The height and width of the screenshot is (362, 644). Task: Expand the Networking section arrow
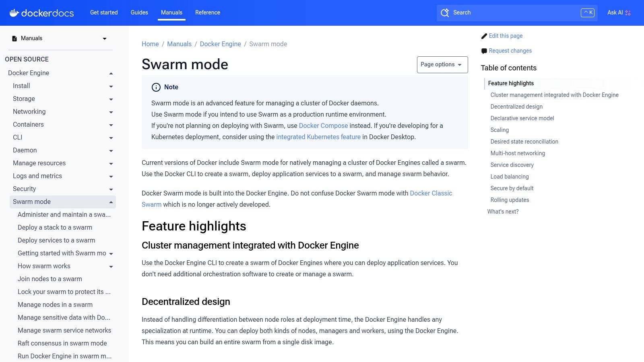111,112
